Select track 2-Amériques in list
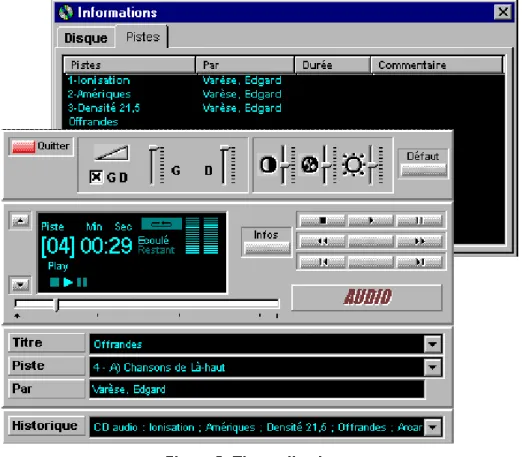The height and width of the screenshot is (457, 522). point(99,94)
